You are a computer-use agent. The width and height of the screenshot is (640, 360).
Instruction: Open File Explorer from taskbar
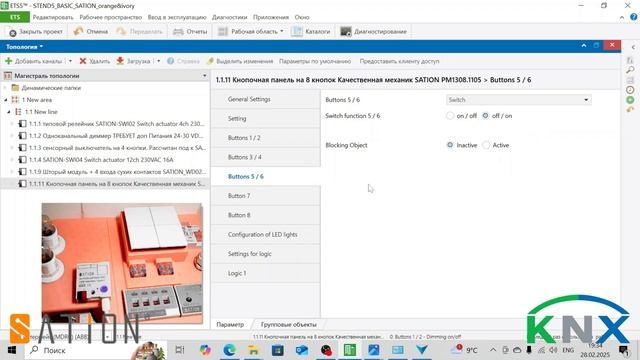(253, 350)
